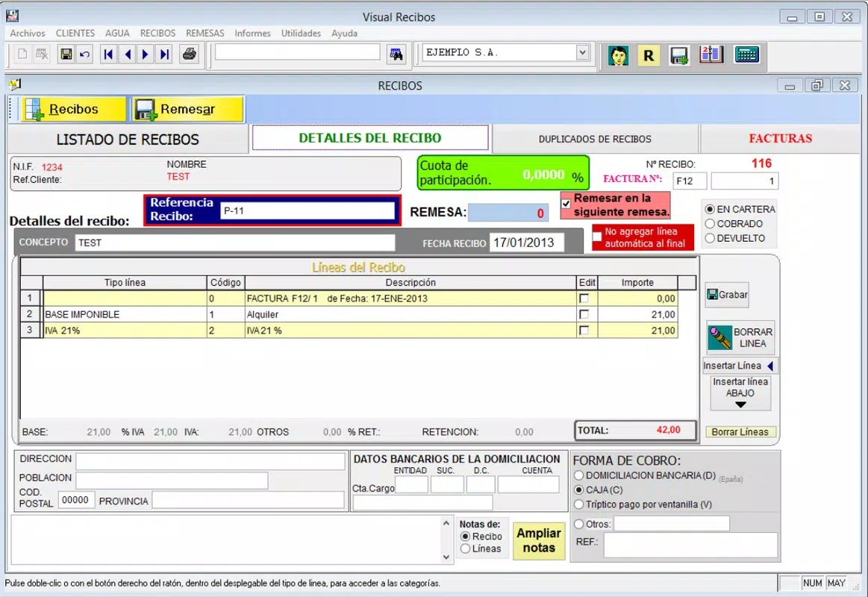Screen dimensions: 868x597
Task: Open the RECIBOS menu
Action: pos(157,33)
